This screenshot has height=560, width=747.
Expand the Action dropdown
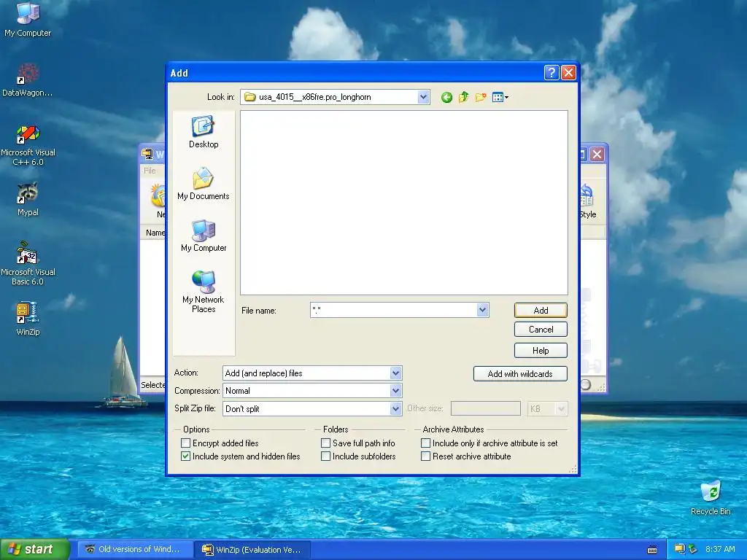point(395,373)
